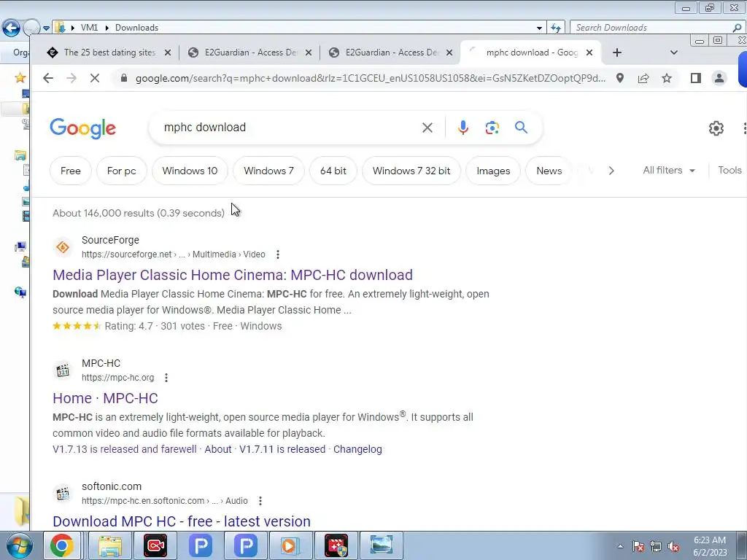Screen dimensions: 747x560
Task: Open the Tools search options
Action: 729,171
